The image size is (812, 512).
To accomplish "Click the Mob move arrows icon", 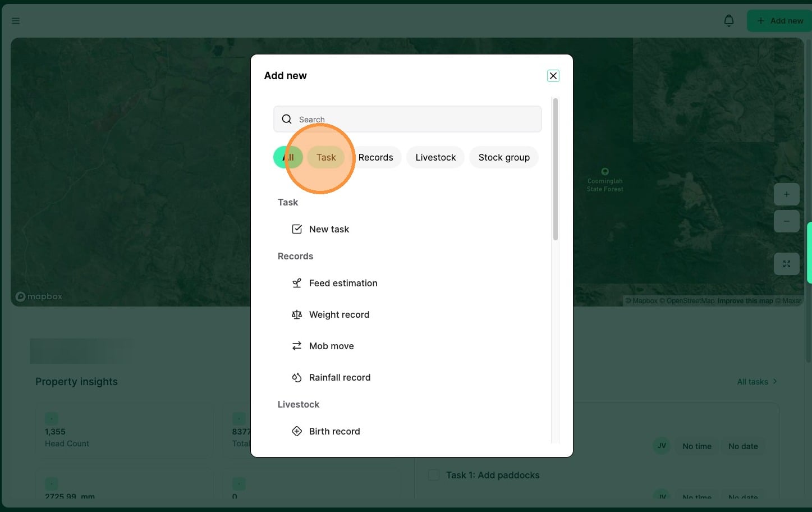I will click(x=297, y=346).
